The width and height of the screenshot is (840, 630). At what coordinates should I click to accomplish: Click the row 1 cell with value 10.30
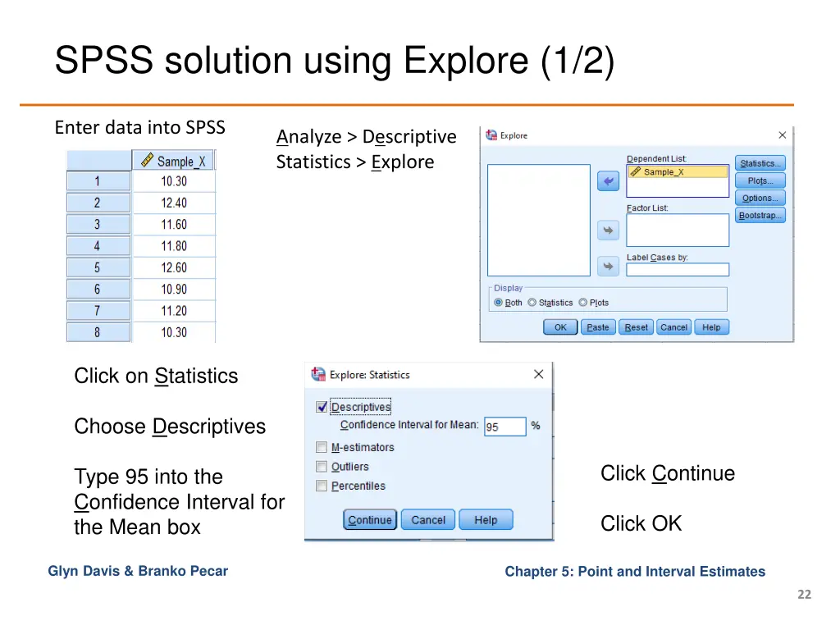coord(174,181)
